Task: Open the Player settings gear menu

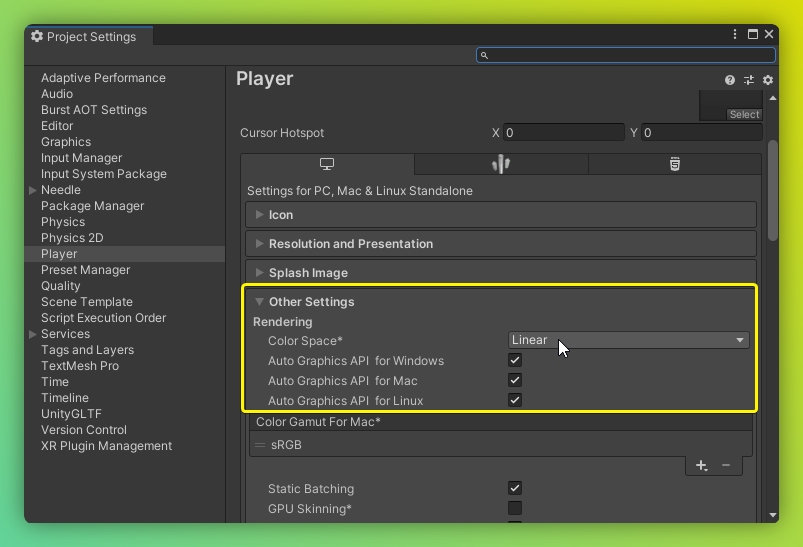Action: click(x=768, y=80)
